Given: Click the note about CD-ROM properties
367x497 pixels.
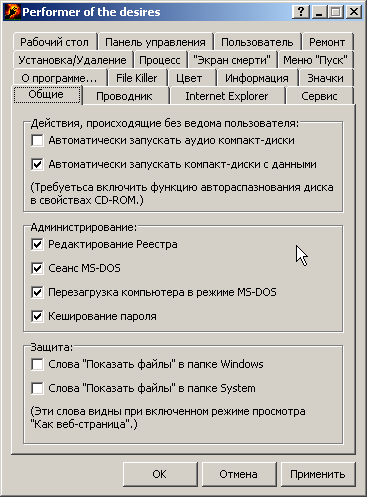Looking at the screenshot, I should (x=182, y=194).
